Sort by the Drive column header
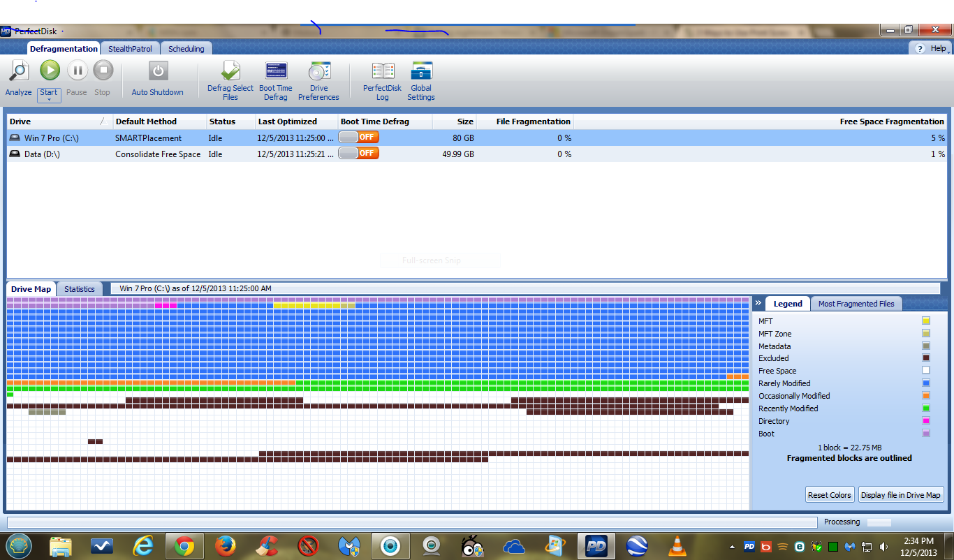 pyautogui.click(x=59, y=121)
